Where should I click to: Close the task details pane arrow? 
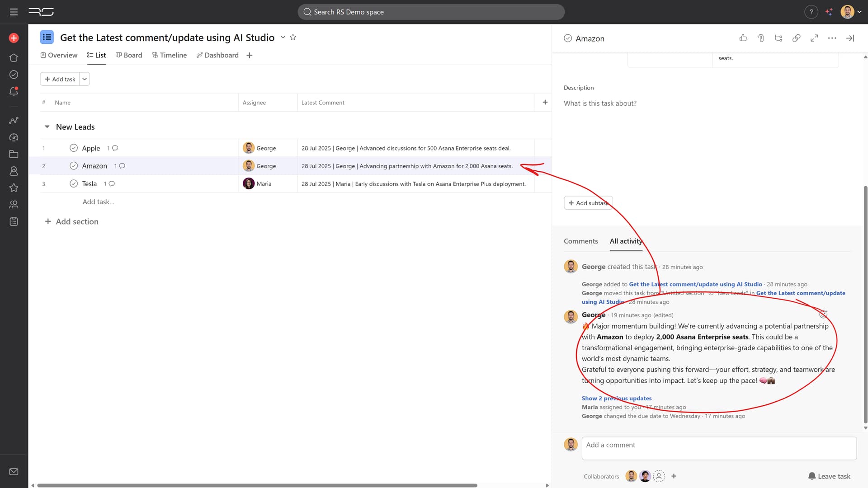click(850, 38)
